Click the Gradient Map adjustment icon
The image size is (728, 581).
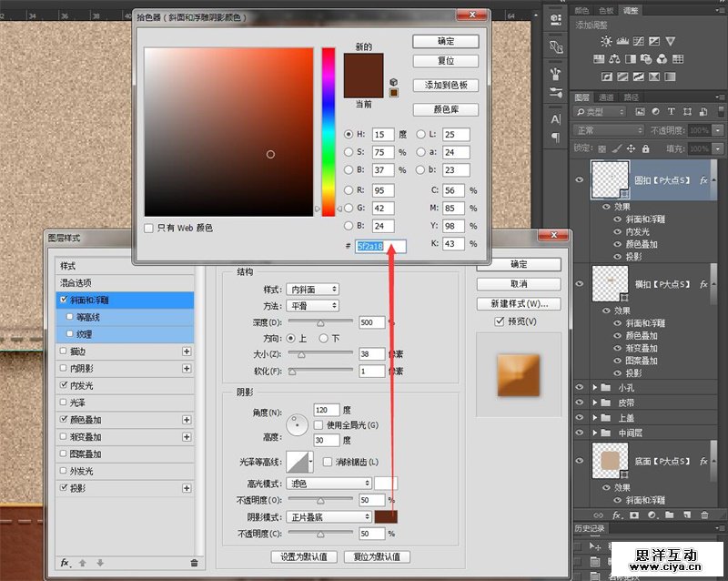[652, 76]
